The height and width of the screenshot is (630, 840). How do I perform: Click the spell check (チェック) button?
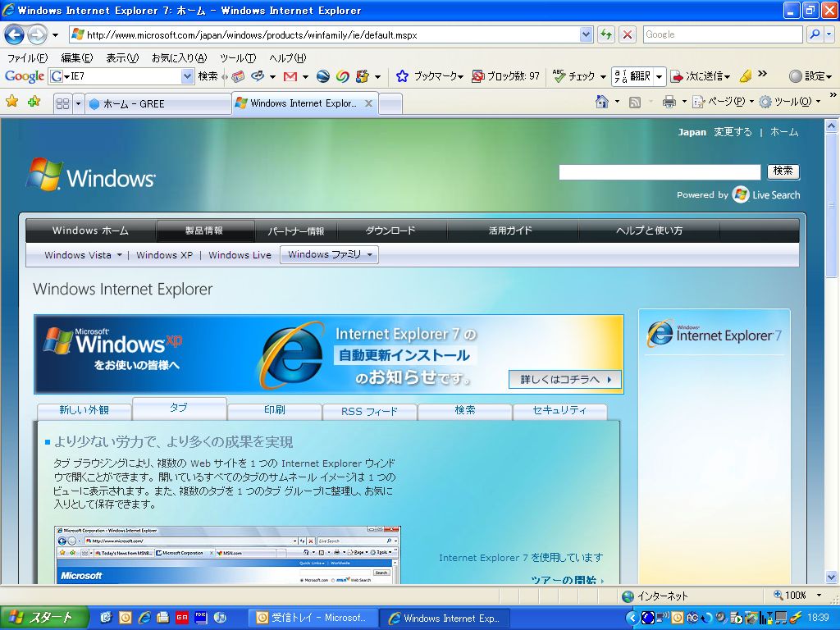coord(574,76)
